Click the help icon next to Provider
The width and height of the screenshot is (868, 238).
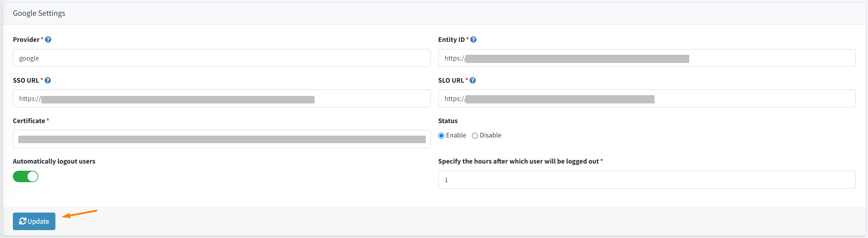[48, 40]
